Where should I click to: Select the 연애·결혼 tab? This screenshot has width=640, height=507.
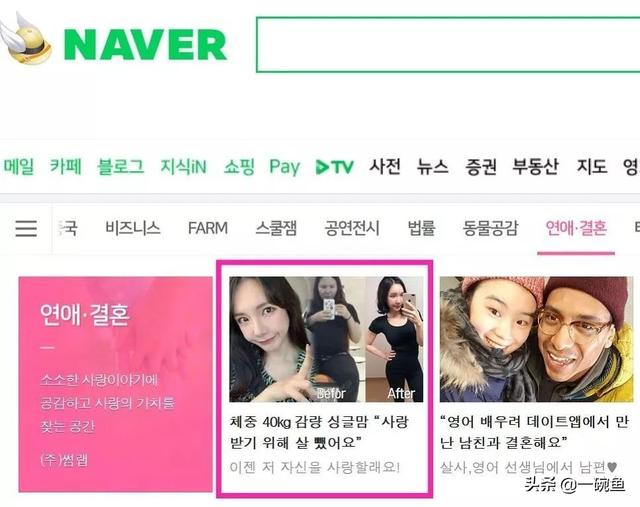(576, 228)
